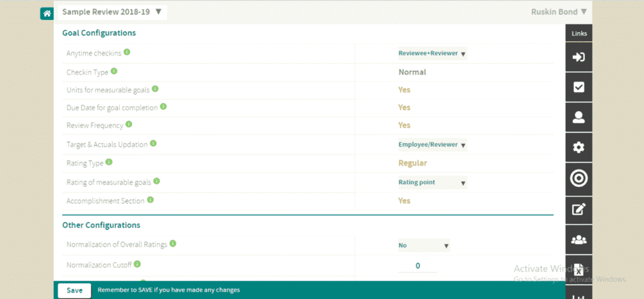
Task: Open the Reviewee+Reviewer dropdown
Action: pos(432,53)
